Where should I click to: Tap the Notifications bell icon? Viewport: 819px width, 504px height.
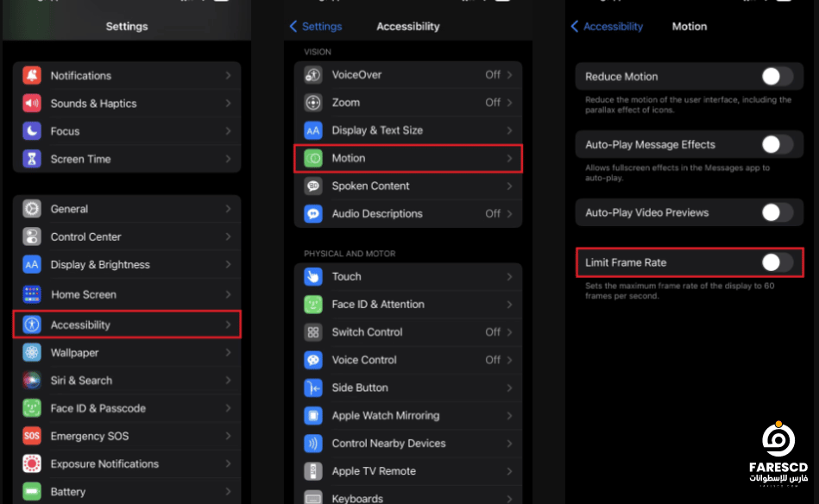(x=32, y=75)
